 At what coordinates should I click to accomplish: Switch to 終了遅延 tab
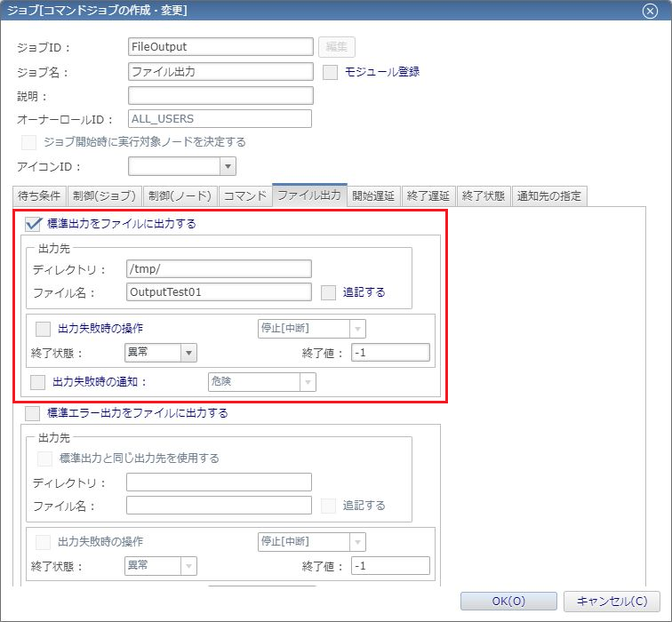[x=428, y=196]
